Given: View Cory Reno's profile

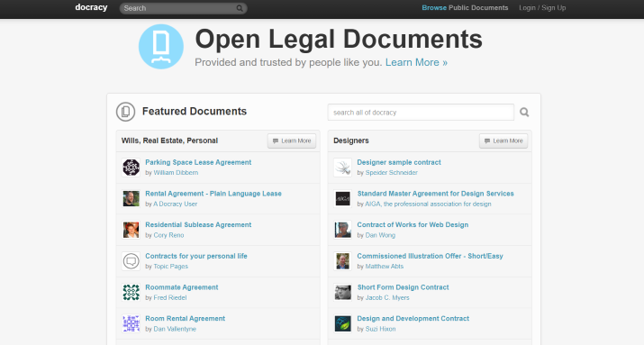Looking at the screenshot, I should [168, 235].
